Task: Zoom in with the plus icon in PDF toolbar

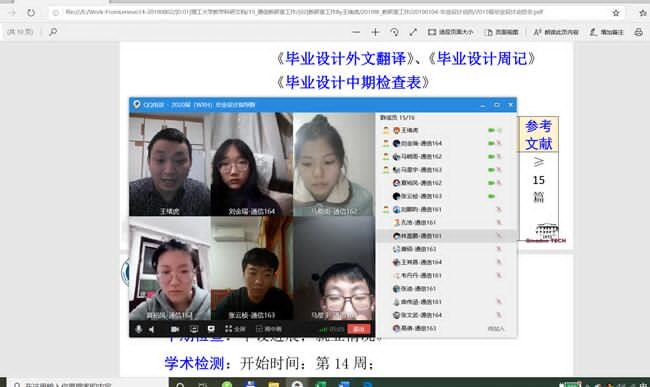Action: 375,32
